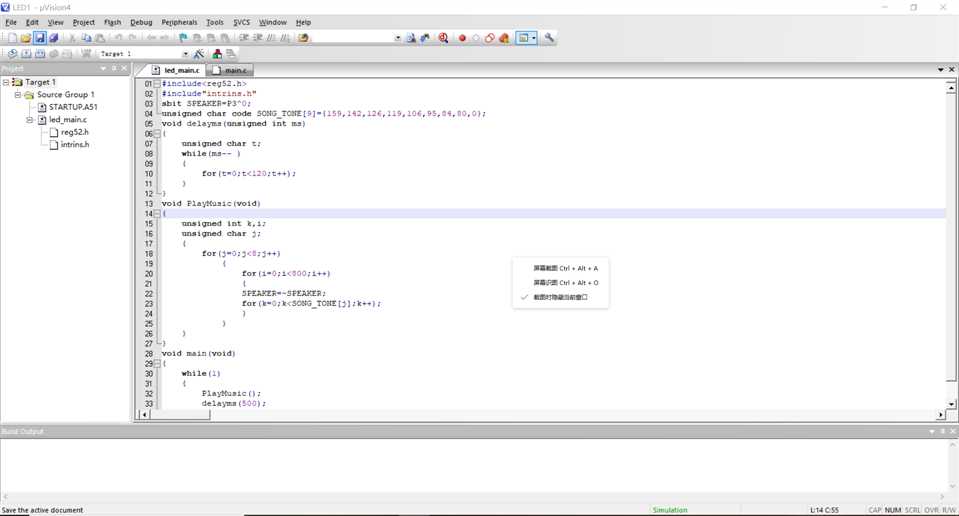The image size is (959, 516).
Task: Switch to the main.c editor tab
Action: (x=231, y=70)
